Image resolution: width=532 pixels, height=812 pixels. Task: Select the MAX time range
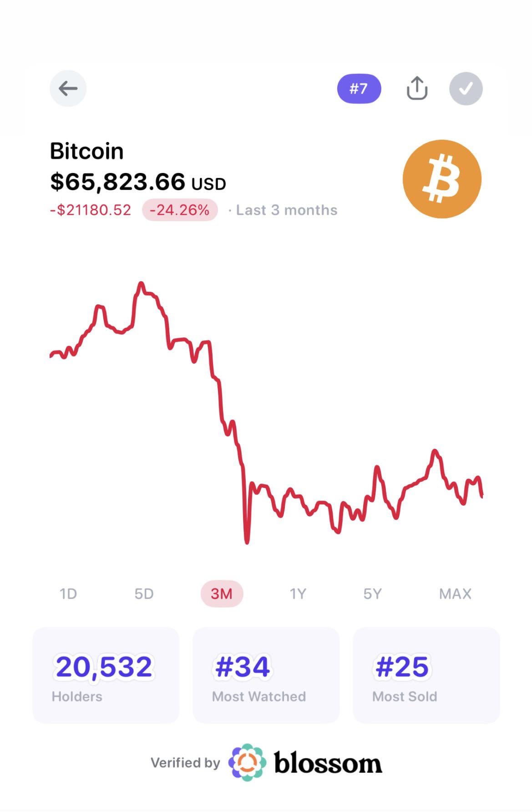point(455,594)
